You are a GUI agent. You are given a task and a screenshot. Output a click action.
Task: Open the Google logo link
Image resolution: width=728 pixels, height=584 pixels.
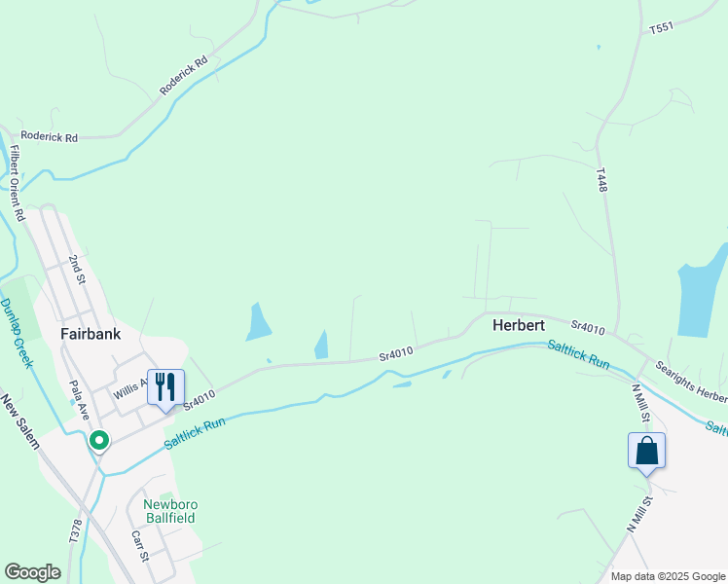pyautogui.click(x=32, y=572)
